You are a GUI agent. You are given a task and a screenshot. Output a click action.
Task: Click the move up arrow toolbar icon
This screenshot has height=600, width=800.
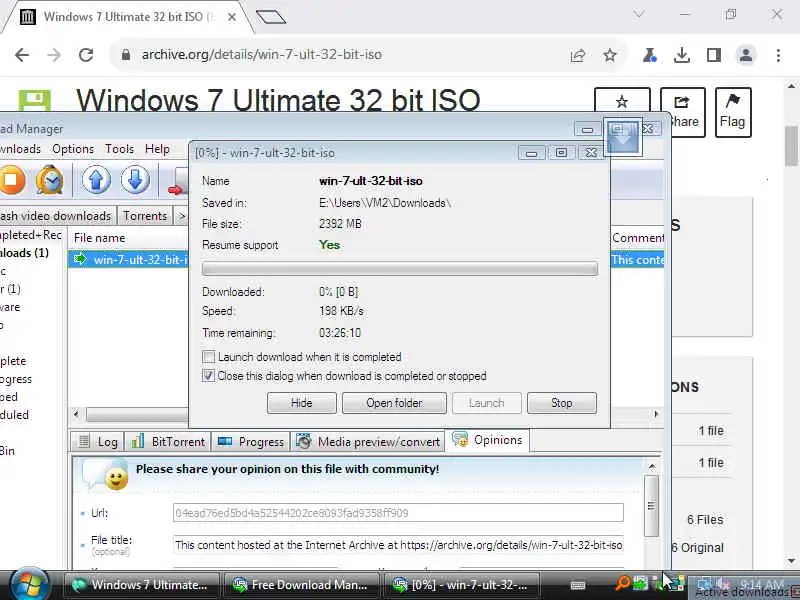96,180
